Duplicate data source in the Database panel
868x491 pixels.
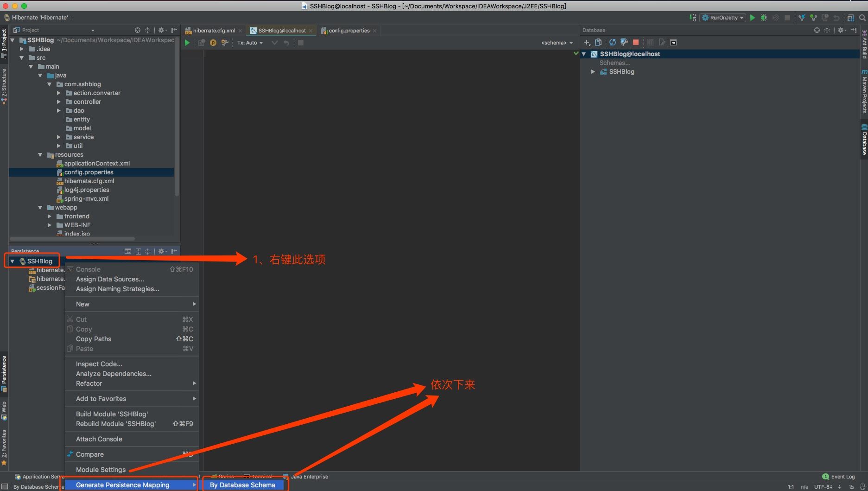598,42
